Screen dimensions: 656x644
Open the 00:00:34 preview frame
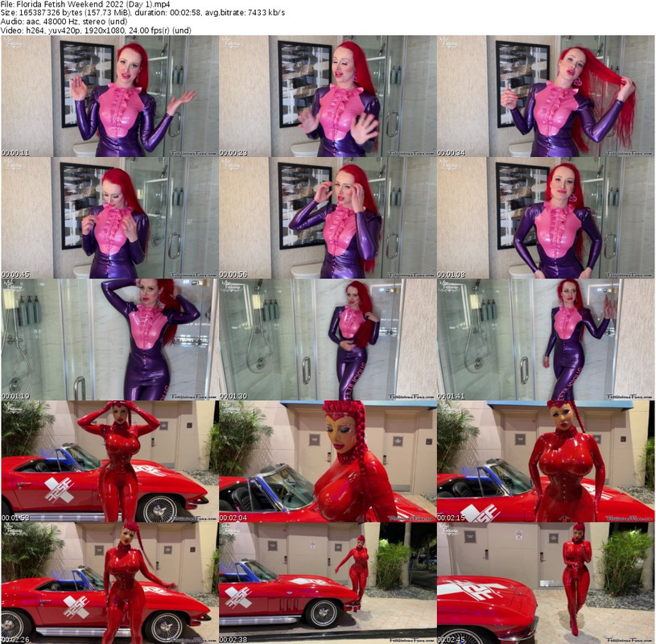546,96
